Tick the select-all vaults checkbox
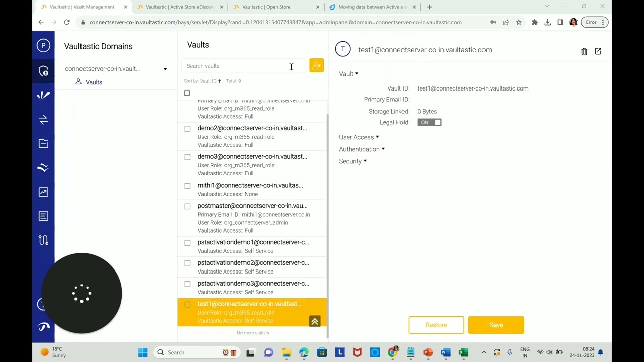Image resolution: width=644 pixels, height=362 pixels. point(187,93)
